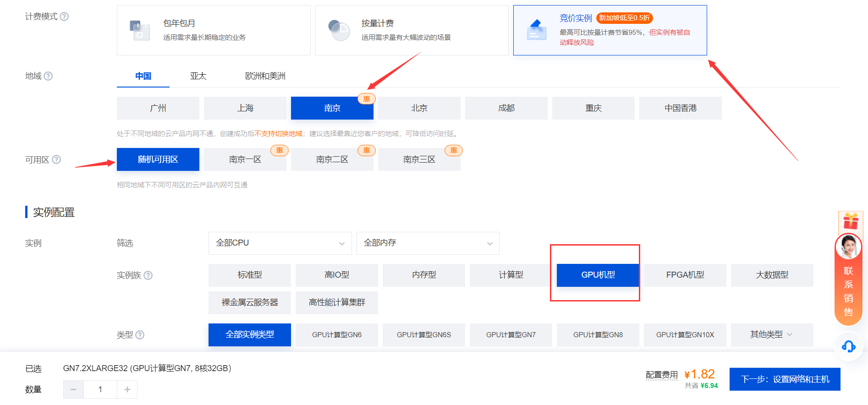This screenshot has height=405, width=868.
Task: Expand the 其他类型 instance type dropdown
Action: click(772, 335)
